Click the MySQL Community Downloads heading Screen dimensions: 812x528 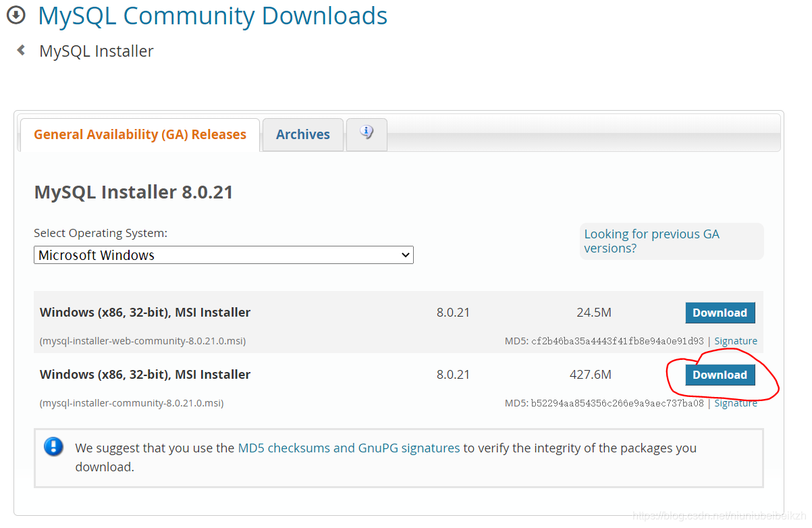click(213, 16)
